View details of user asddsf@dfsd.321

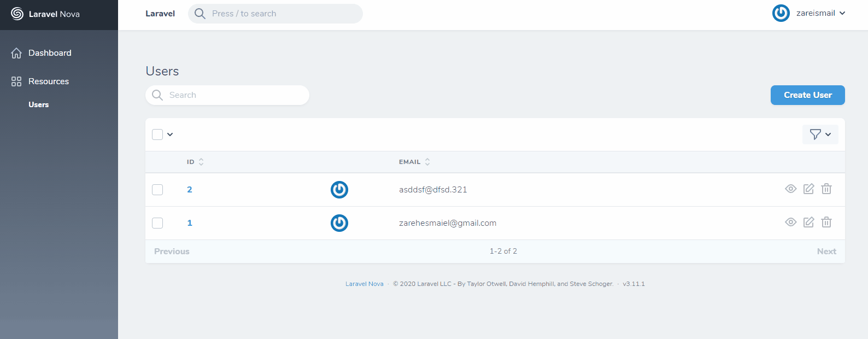(790, 189)
